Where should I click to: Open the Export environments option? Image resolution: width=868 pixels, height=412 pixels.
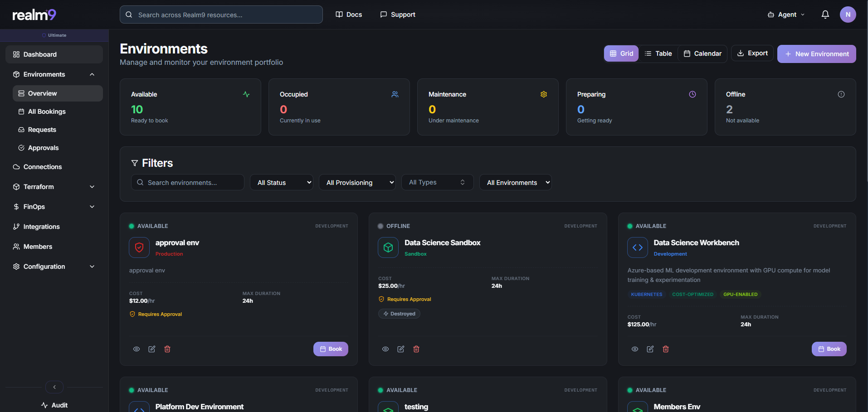point(752,53)
